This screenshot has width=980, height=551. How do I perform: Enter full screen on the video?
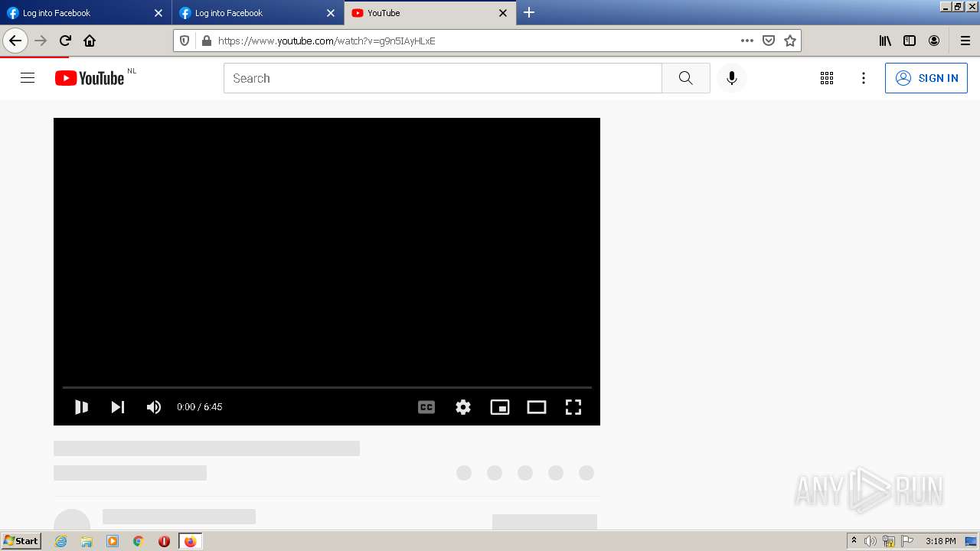pyautogui.click(x=573, y=407)
